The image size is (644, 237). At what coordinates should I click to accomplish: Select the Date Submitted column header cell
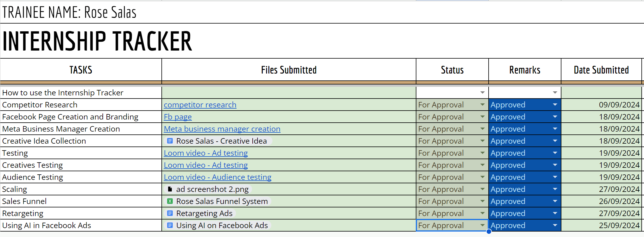click(x=601, y=70)
